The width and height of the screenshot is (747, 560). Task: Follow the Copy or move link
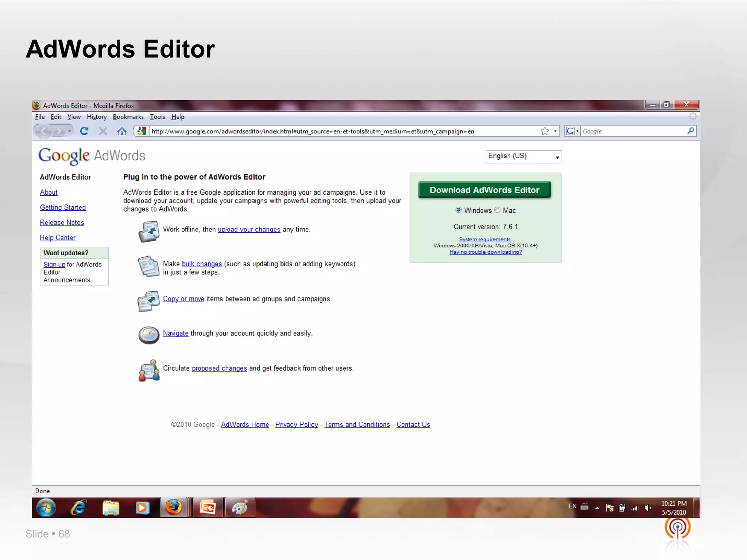pyautogui.click(x=183, y=299)
